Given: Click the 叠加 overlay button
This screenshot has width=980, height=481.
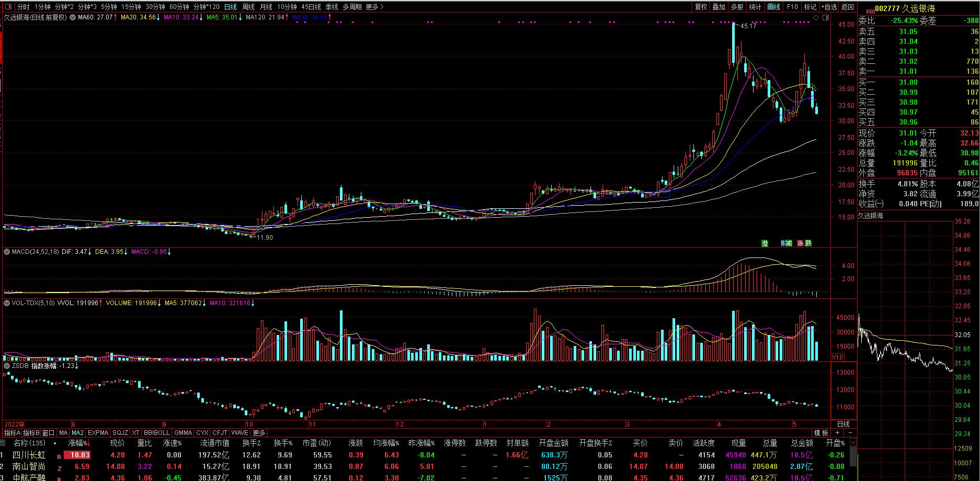Looking at the screenshot, I should 719,7.
